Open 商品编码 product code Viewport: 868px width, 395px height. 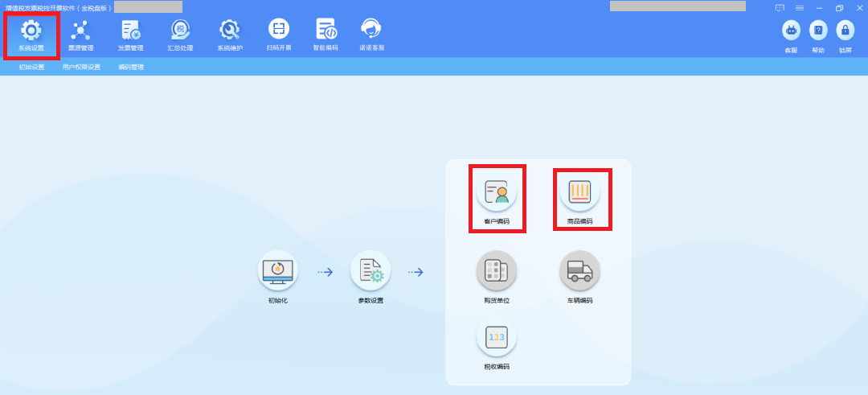pos(579,193)
